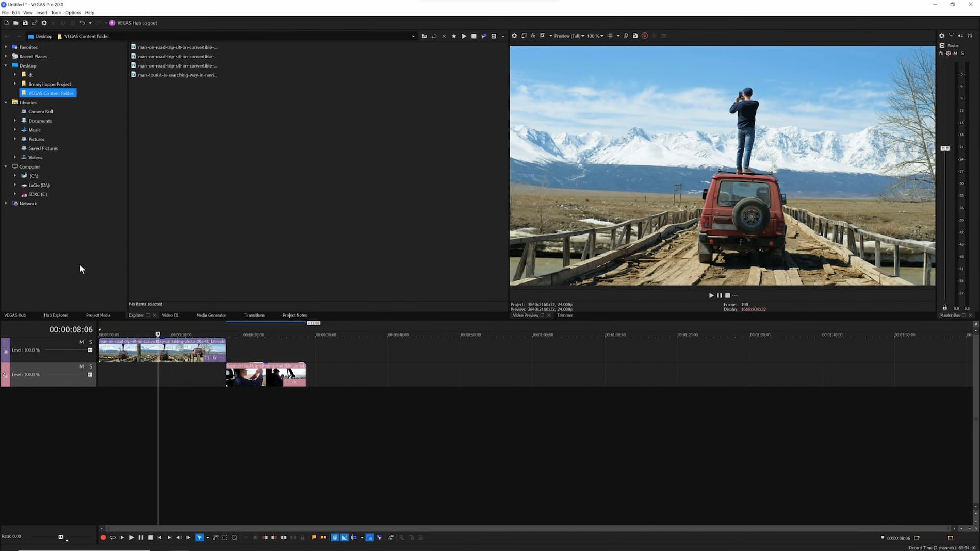Enable snapping on the timeline toolbar

pos(335,537)
